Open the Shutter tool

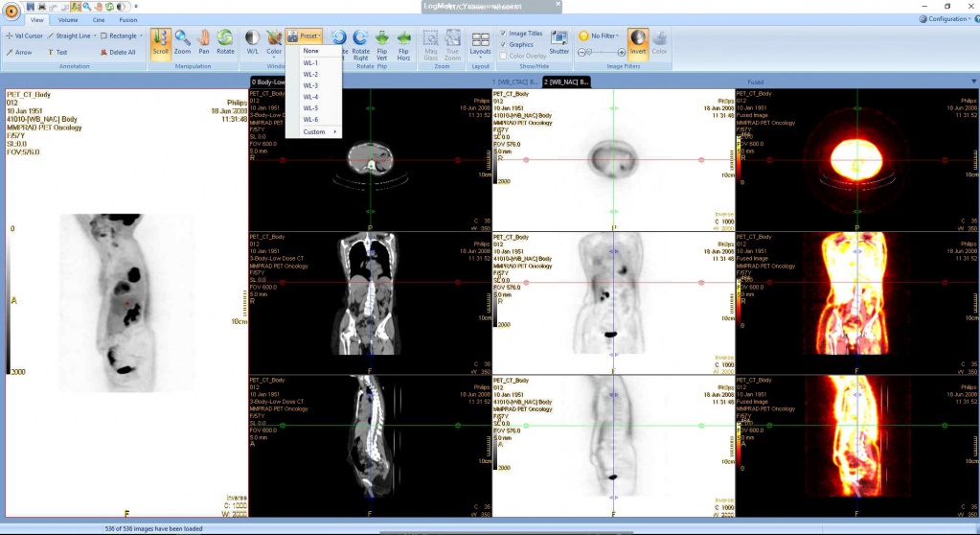point(558,43)
